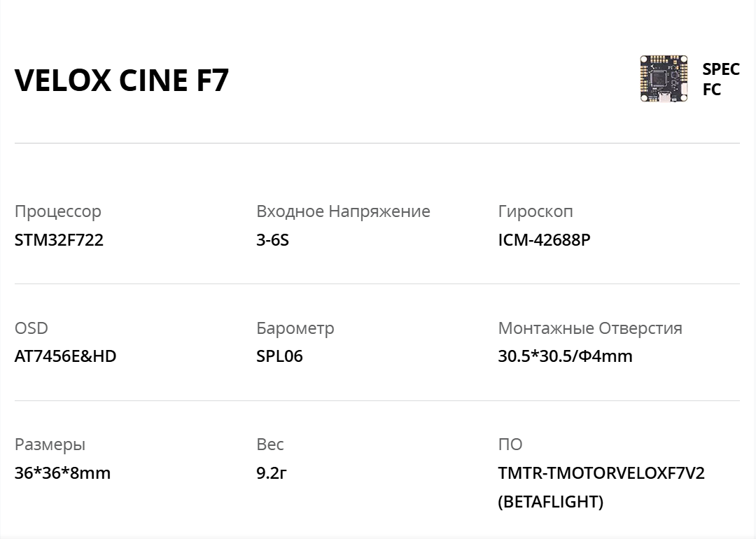
Task: Click the Монтажные Отверстия label
Action: point(590,328)
